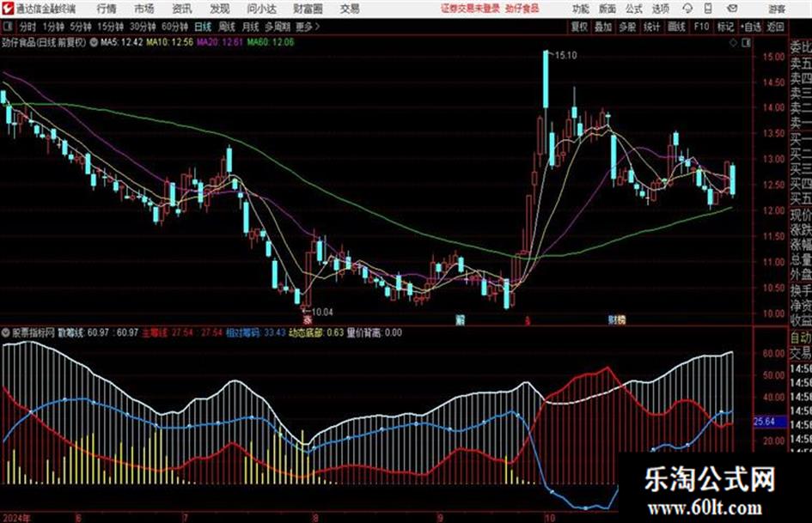Click the red marker on the axis before October
Screen dimensions: 812x523
pyautogui.click(x=528, y=320)
